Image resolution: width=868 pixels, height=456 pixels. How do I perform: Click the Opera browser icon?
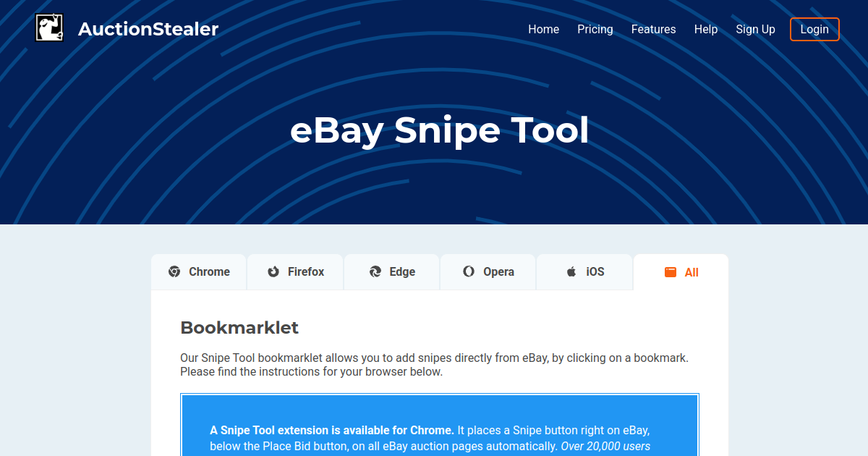(467, 271)
